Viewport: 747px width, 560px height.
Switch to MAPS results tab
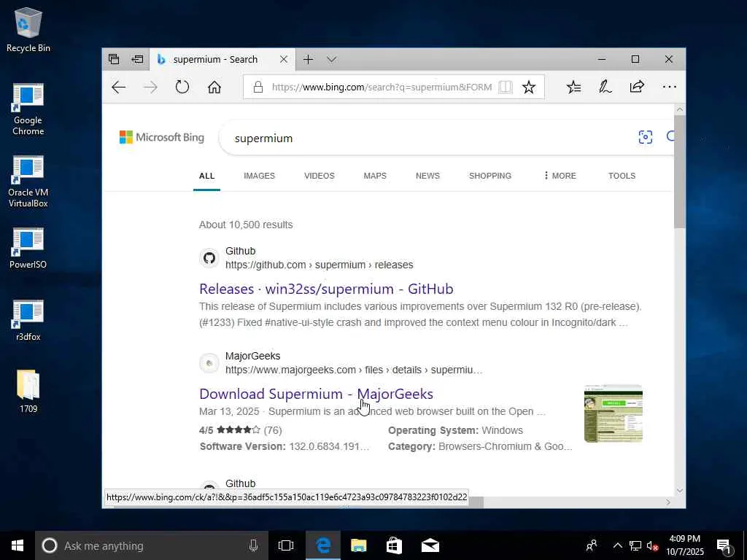pos(375,176)
